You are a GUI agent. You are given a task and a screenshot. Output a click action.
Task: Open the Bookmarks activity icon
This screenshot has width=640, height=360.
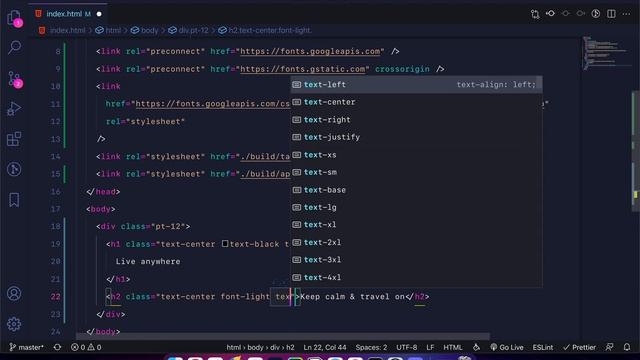(x=14, y=200)
